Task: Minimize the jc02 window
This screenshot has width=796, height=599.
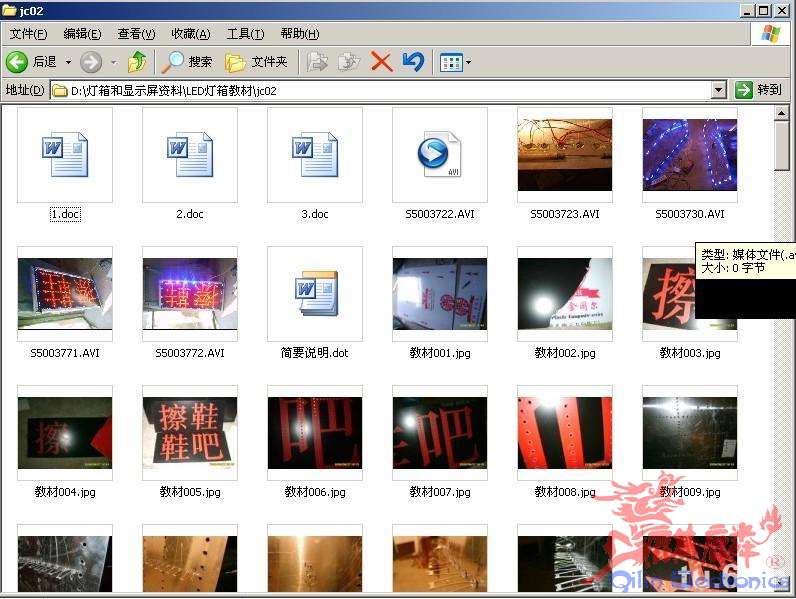Action: click(746, 11)
